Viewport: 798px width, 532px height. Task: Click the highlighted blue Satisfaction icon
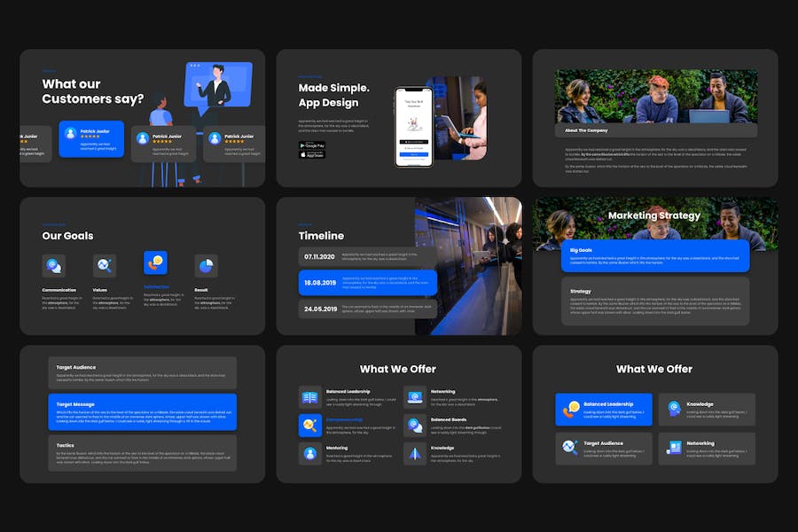click(155, 262)
